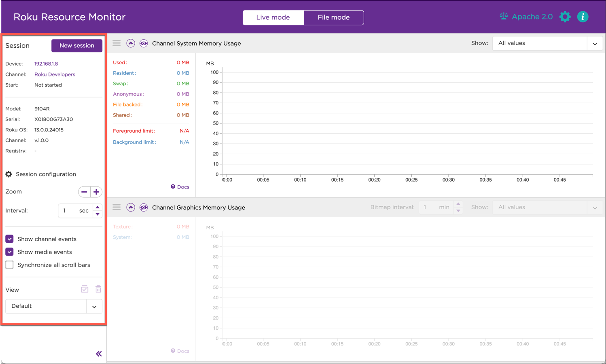Click the trash icon next to View
The width and height of the screenshot is (606, 364).
98,289
